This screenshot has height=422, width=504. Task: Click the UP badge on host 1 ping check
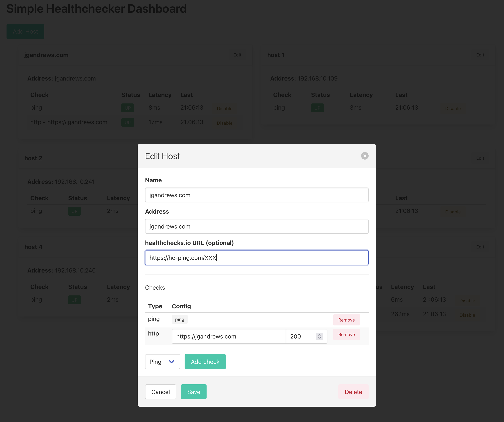tap(317, 108)
